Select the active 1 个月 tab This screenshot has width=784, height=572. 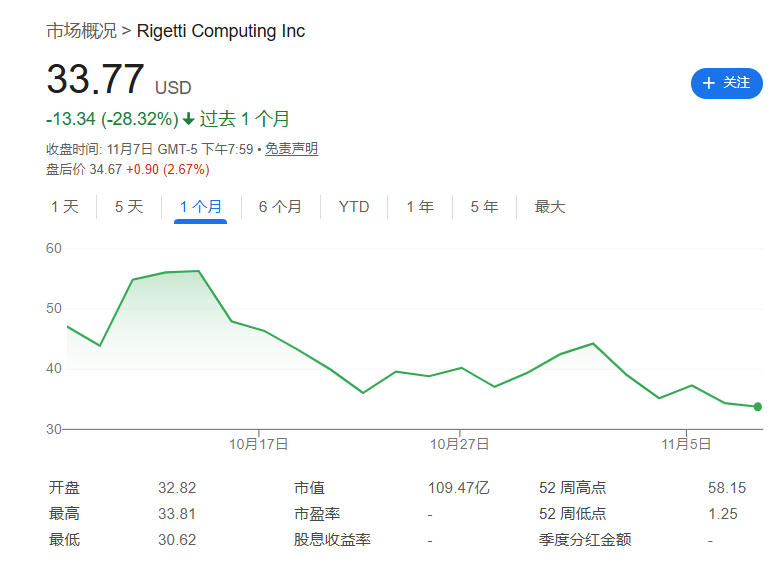200,207
